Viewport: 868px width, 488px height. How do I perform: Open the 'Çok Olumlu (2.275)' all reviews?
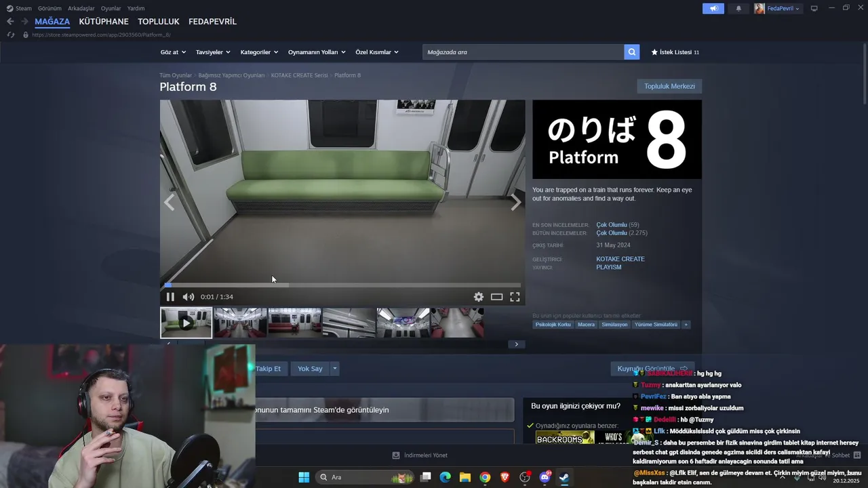[x=622, y=232]
